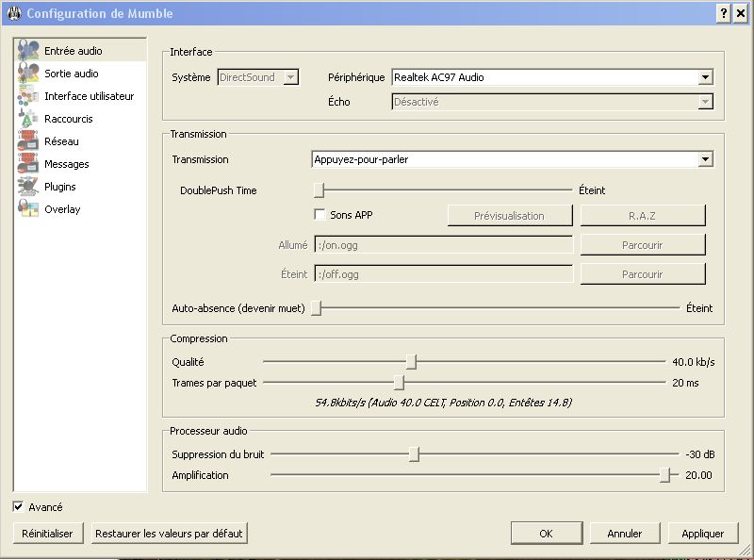
Task: Click the Messages icon in sidebar
Action: (28, 163)
